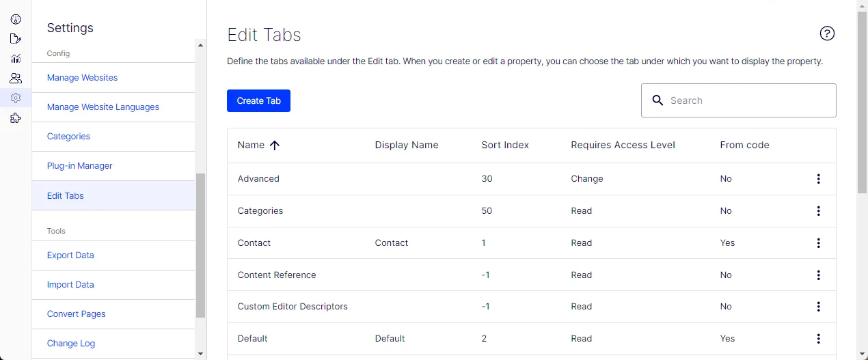
Task: Open three-dot menu for Advanced row
Action: [x=818, y=179]
